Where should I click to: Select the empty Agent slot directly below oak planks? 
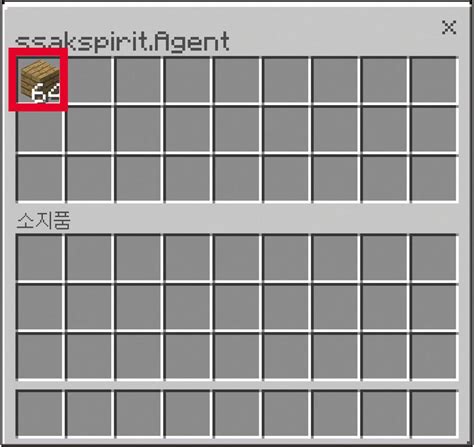tap(39, 130)
